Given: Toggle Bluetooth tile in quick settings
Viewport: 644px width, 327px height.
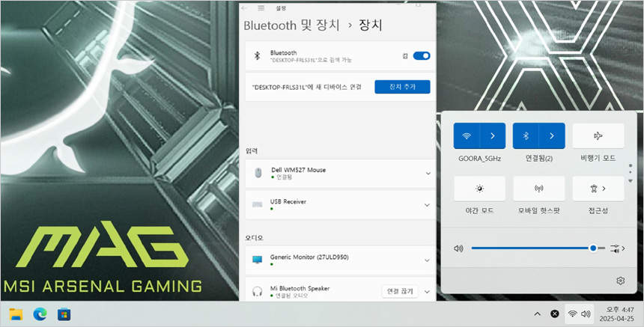Looking at the screenshot, I should tap(526, 136).
